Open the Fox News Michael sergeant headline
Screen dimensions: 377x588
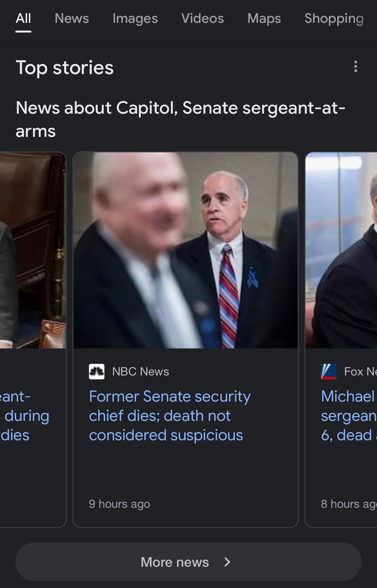pos(349,415)
